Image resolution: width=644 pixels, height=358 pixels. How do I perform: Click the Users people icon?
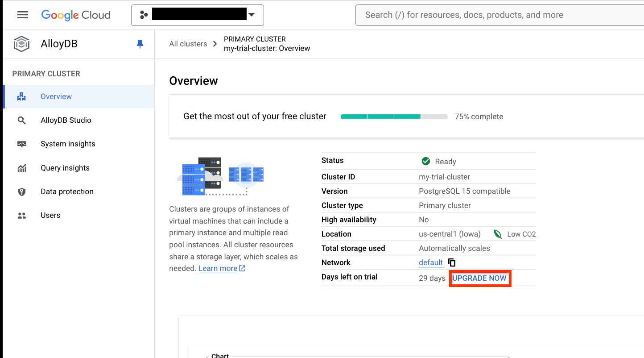pyautogui.click(x=21, y=215)
